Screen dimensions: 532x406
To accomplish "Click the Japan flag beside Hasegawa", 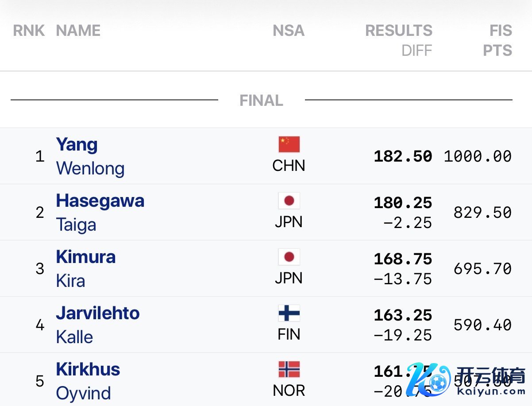I will click(289, 201).
